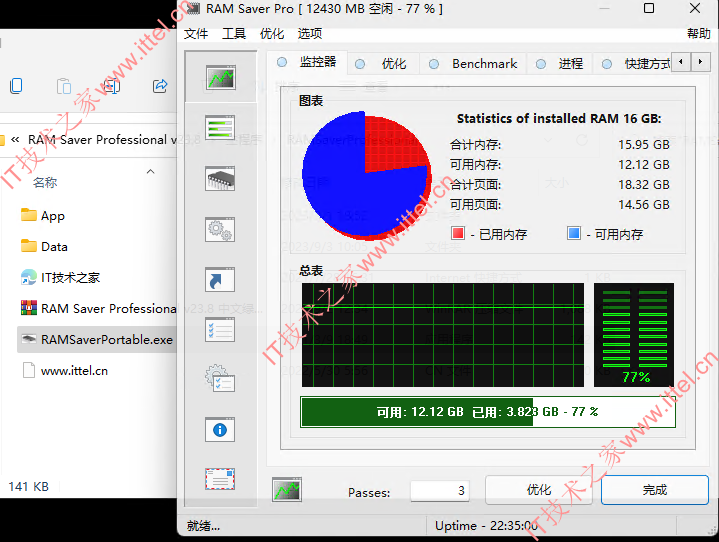Screen dimensions: 719x542
Task: Open the green bars optimization sidebar icon
Action: tap(220, 127)
